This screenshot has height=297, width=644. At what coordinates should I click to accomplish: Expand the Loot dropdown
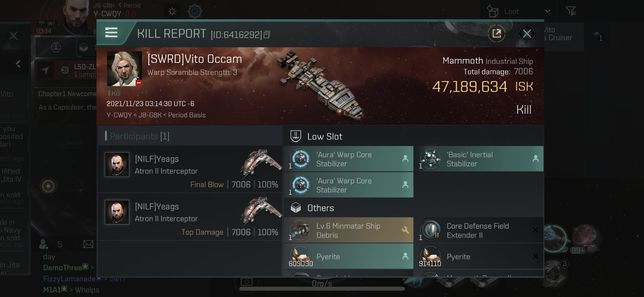click(547, 11)
